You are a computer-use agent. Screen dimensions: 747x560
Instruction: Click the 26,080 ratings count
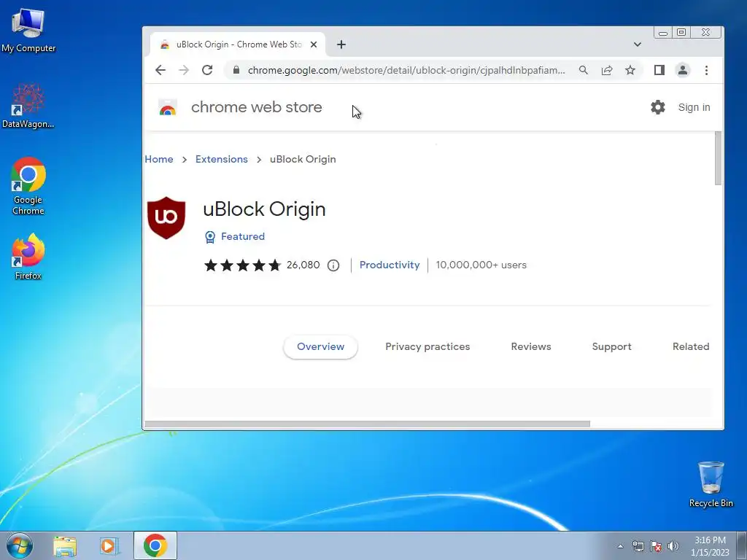(x=303, y=265)
